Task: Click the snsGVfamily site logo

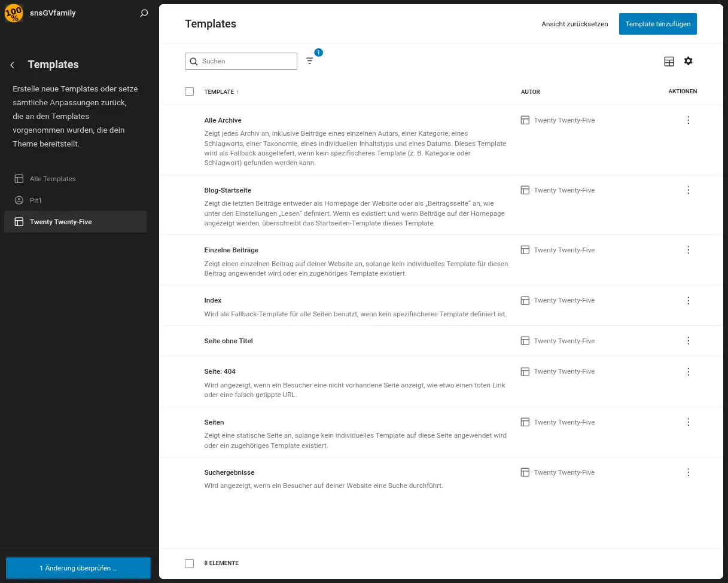Action: pos(13,13)
